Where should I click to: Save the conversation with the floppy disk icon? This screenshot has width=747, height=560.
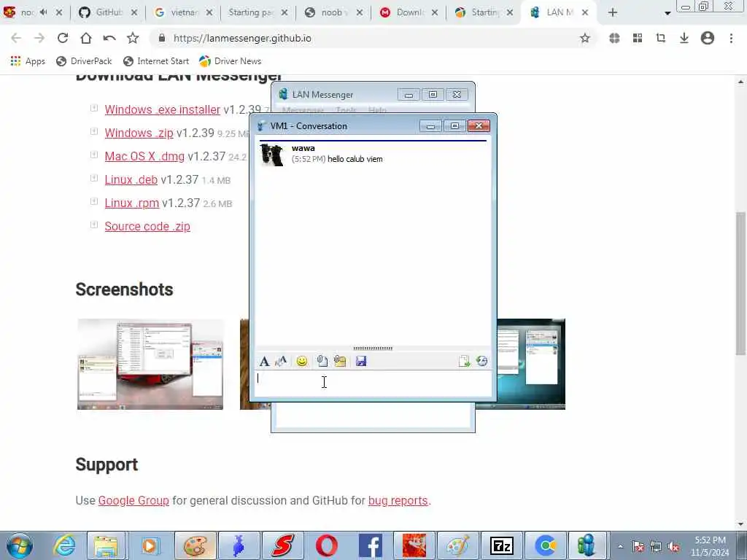tap(361, 362)
